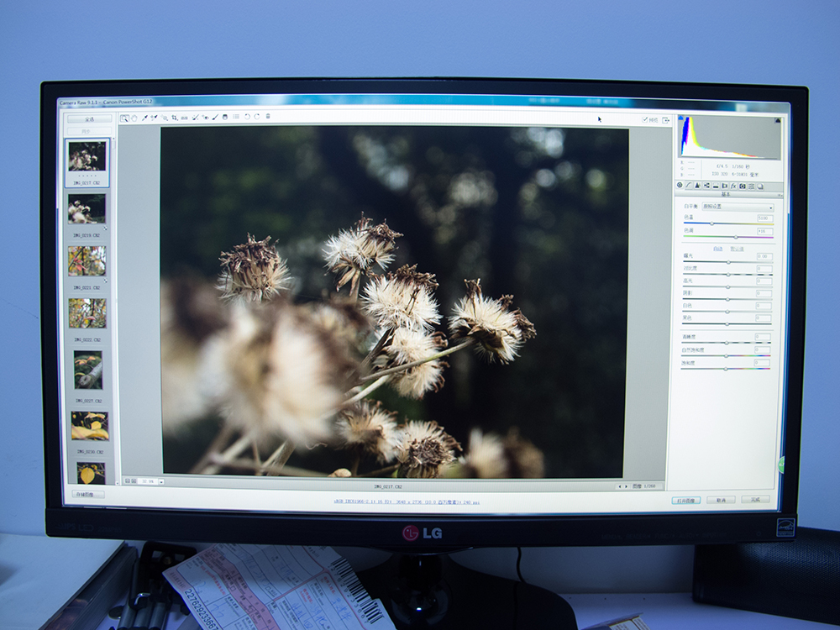
Task: Toggle the preview checkbox
Action: point(645,119)
